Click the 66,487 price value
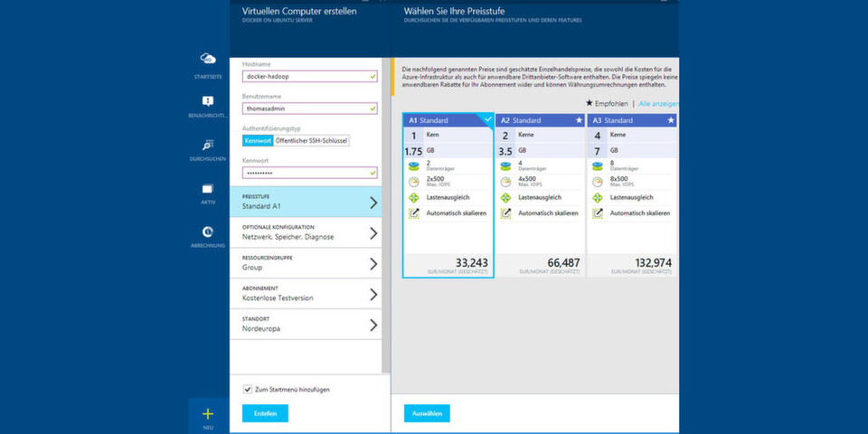Image resolution: width=868 pixels, height=434 pixels. coord(563,262)
